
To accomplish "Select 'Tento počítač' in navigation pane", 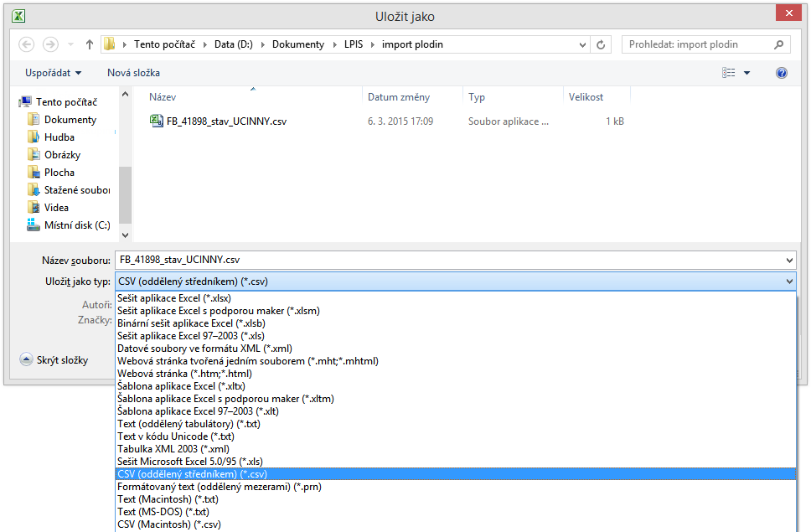I will pos(66,102).
